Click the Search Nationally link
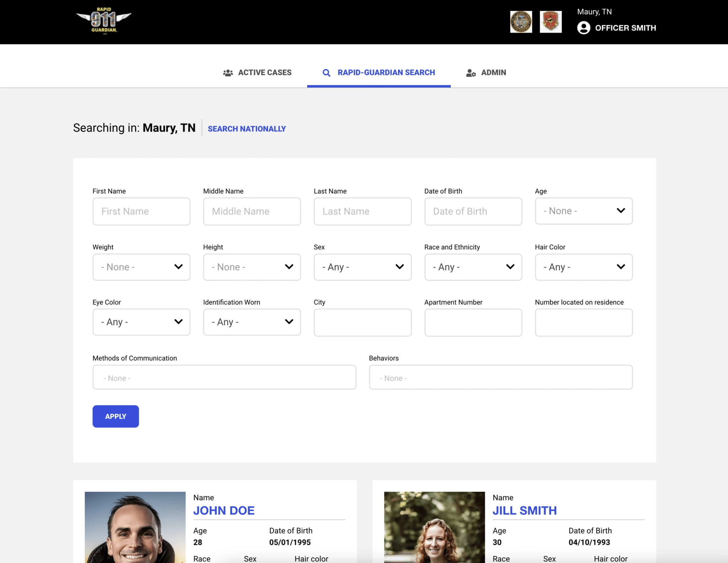 tap(247, 129)
